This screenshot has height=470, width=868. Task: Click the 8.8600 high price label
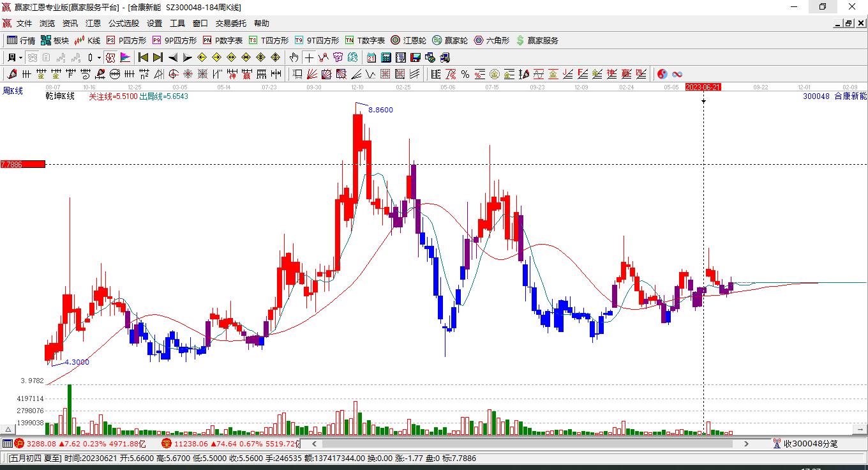coord(381,110)
